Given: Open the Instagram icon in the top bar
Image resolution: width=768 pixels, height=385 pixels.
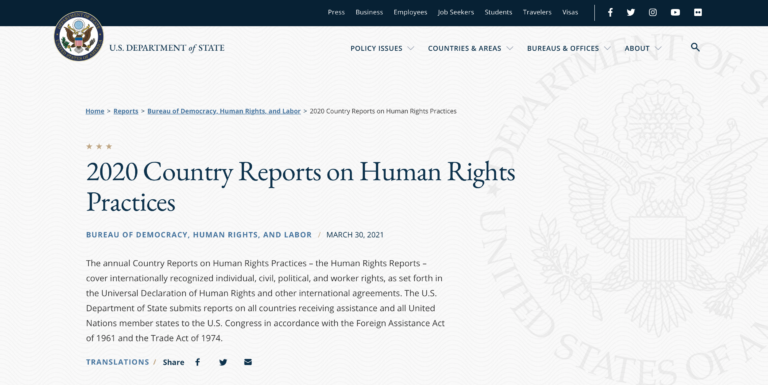Looking at the screenshot, I should coord(653,12).
